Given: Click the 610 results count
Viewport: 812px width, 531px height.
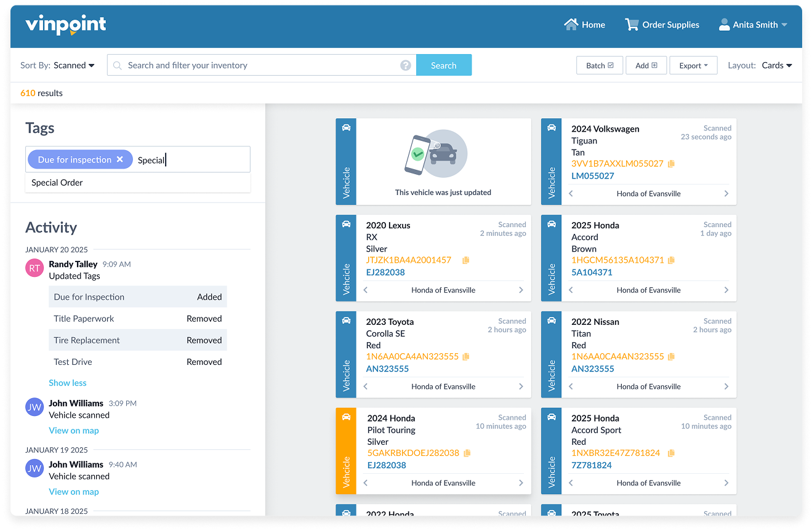Looking at the screenshot, I should pyautogui.click(x=41, y=93).
